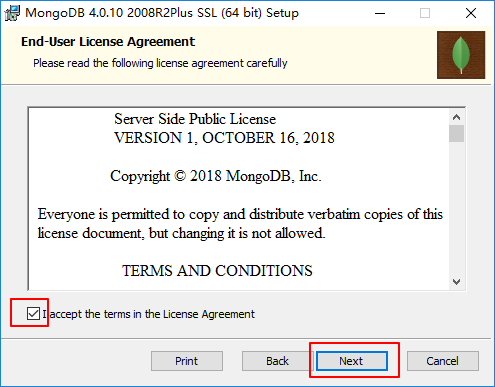Proceed with the Next button
The width and height of the screenshot is (495, 387).
tap(352, 361)
